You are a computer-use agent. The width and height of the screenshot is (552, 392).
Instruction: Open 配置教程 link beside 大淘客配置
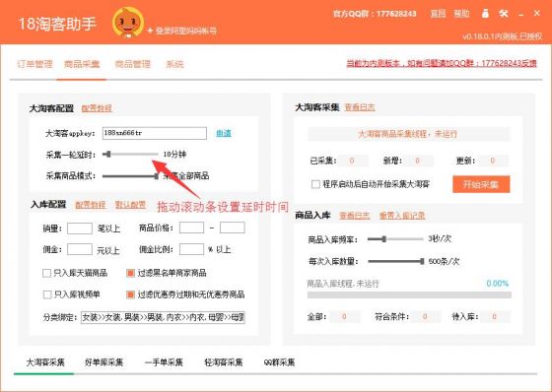point(97,108)
